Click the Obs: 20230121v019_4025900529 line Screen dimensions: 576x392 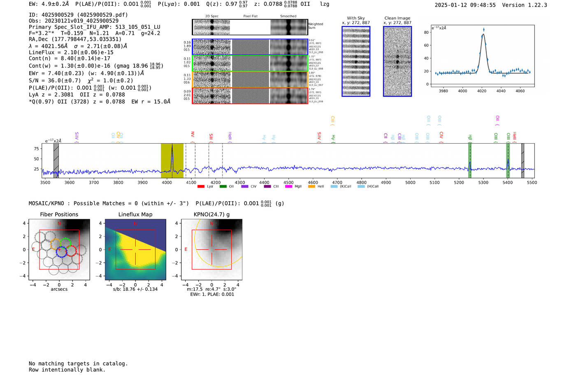74,21
